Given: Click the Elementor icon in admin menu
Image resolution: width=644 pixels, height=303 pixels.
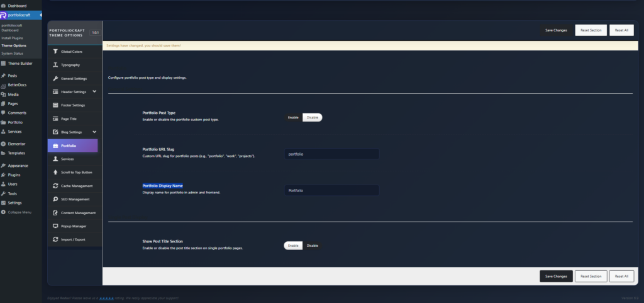Looking at the screenshot, I should point(4,144).
